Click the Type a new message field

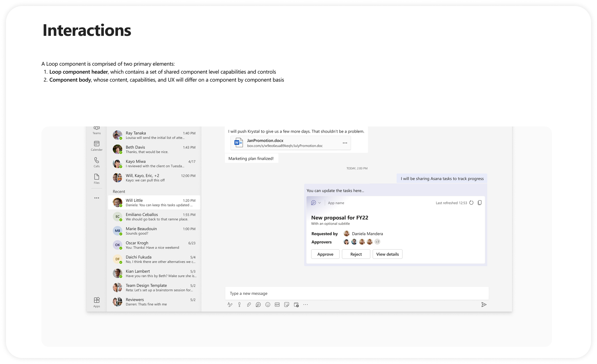point(356,293)
